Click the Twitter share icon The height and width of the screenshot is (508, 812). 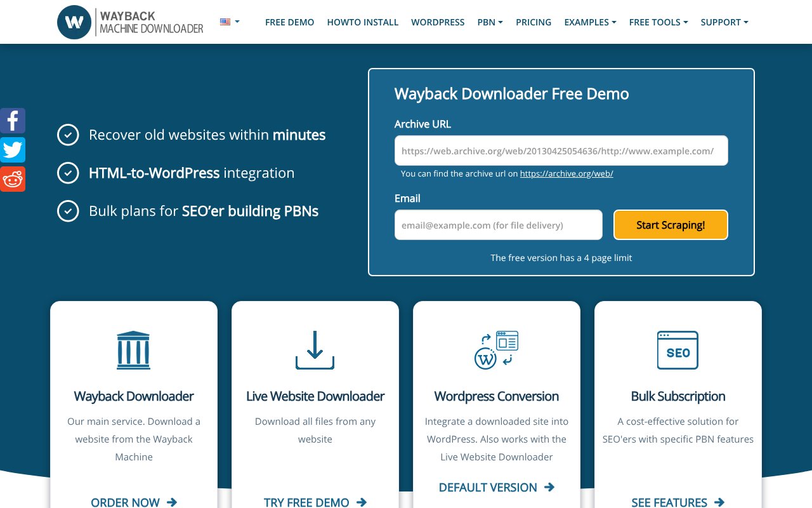tap(13, 150)
